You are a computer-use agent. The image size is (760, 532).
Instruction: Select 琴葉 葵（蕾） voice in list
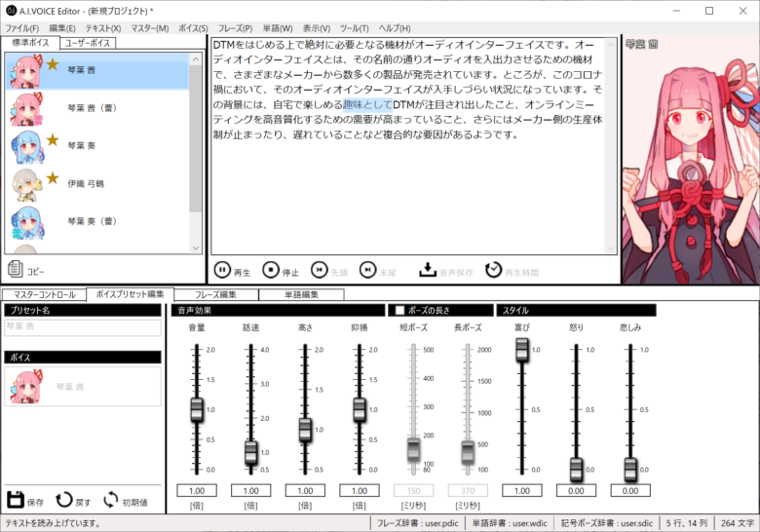[x=96, y=221]
